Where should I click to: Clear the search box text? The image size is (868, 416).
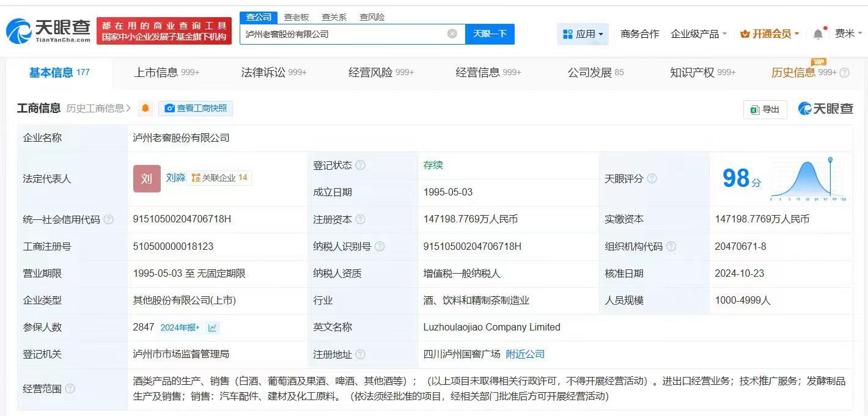(x=452, y=34)
